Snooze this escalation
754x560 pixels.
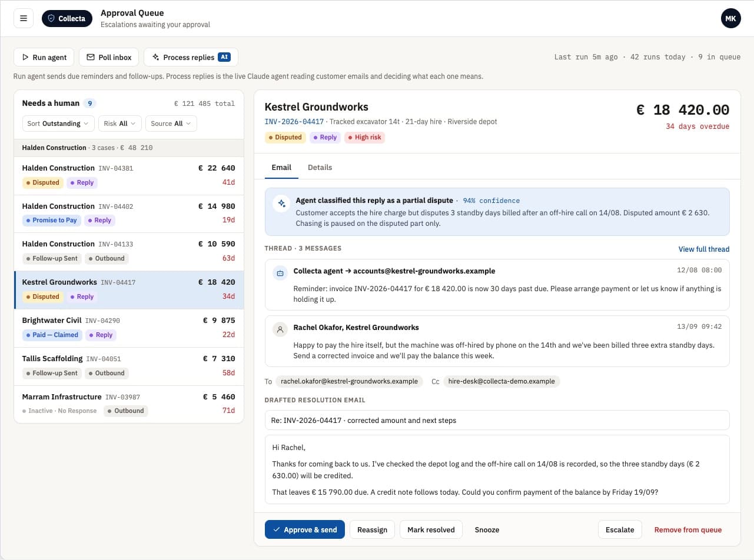(x=487, y=529)
